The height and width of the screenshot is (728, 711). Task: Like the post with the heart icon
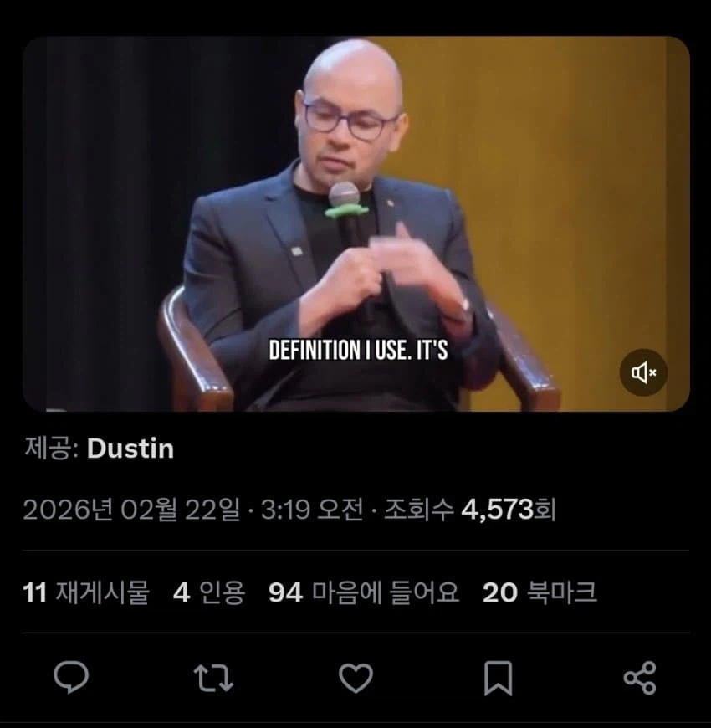point(356,678)
